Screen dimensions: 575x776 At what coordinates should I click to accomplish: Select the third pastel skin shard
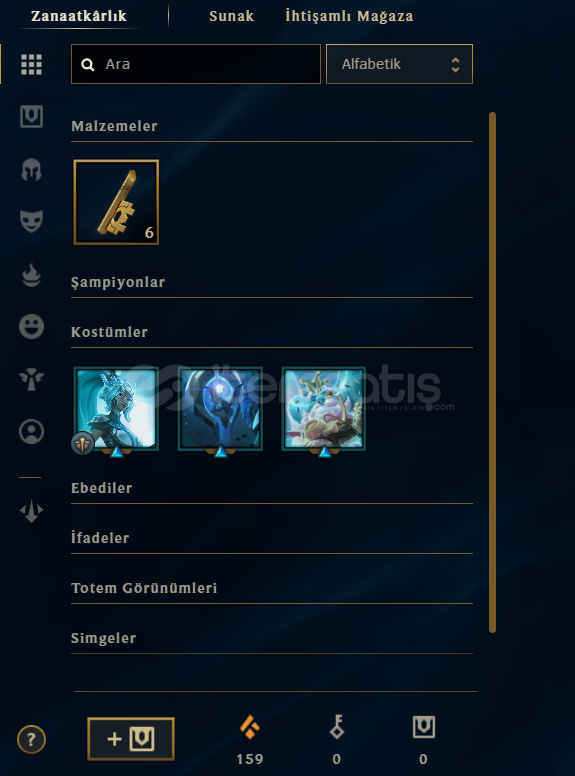324,409
